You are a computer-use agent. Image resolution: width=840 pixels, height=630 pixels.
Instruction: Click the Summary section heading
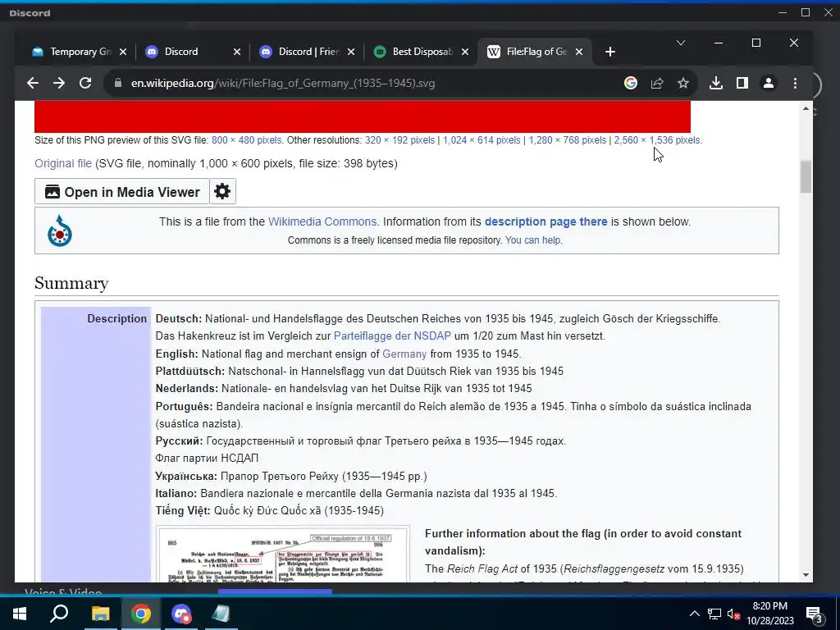(71, 283)
